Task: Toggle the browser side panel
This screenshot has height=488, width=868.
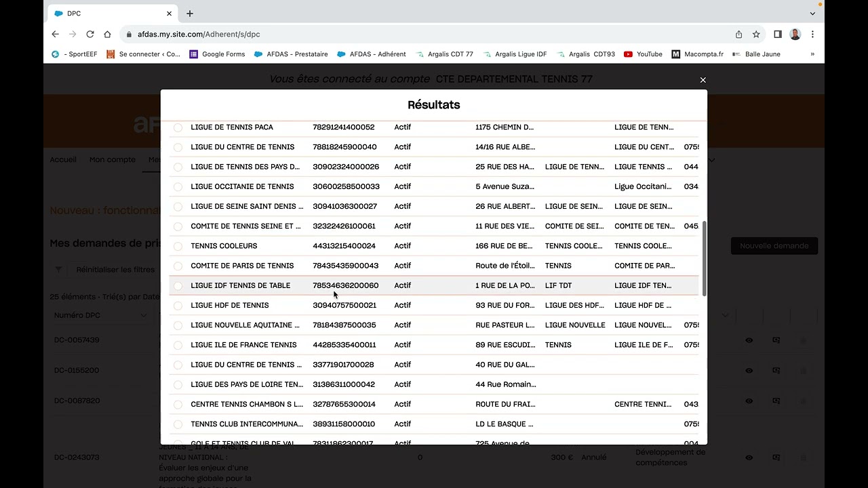Action: [778, 34]
